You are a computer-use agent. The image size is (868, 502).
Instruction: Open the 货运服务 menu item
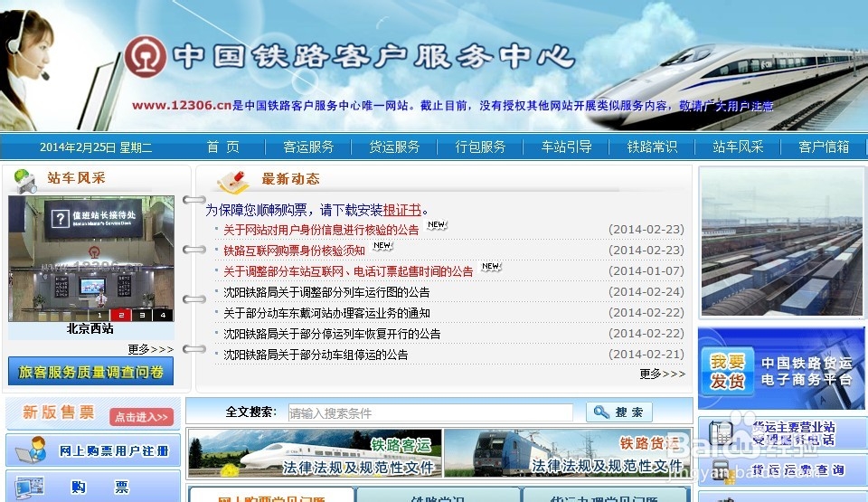click(394, 147)
